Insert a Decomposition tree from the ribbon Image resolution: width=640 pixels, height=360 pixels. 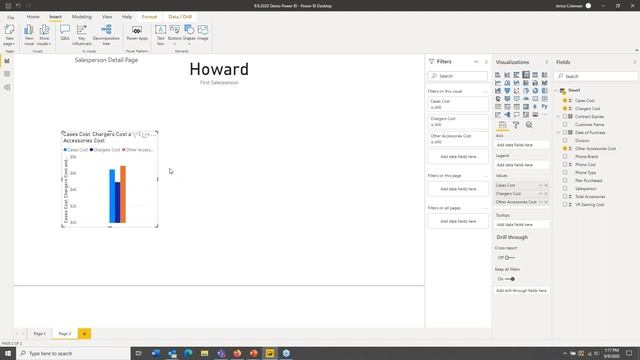[106, 35]
